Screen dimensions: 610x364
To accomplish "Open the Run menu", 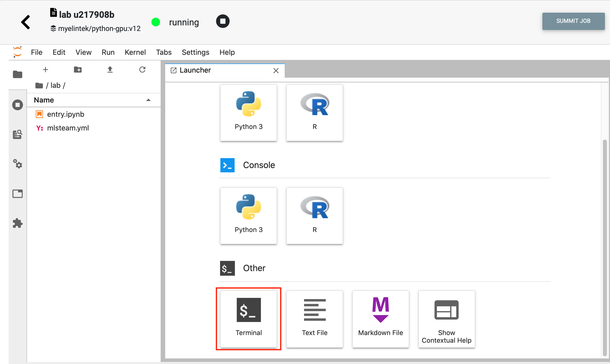I will coord(108,52).
